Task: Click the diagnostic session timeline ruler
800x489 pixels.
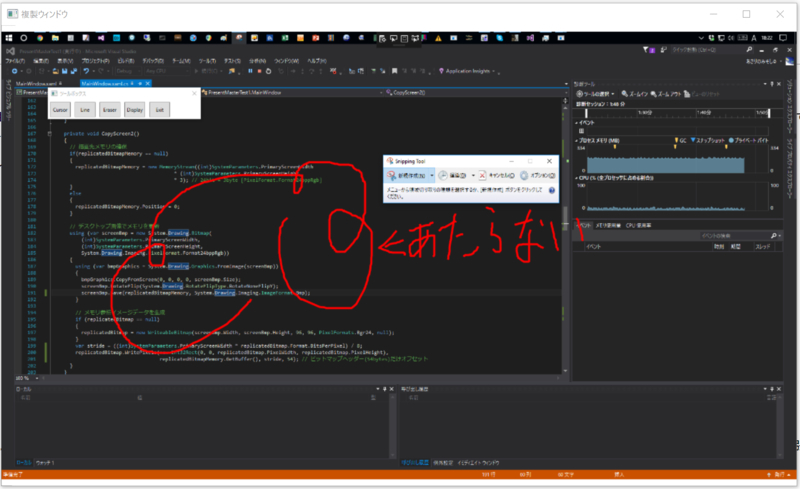Action: coord(677,113)
